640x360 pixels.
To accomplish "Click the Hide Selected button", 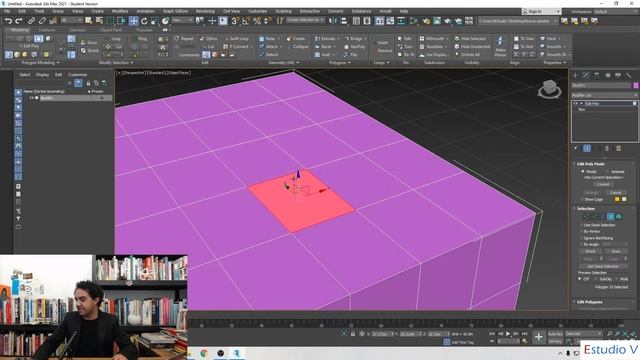I will pos(470,38).
